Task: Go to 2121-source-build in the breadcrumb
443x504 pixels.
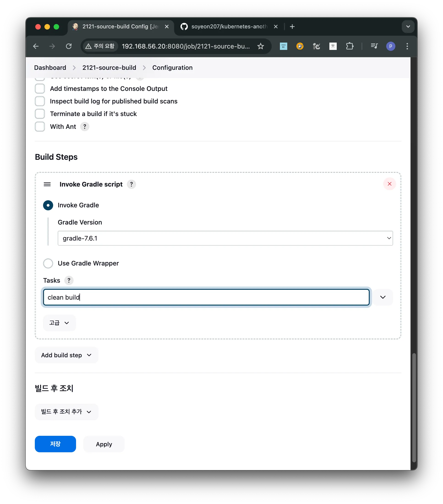Action: tap(109, 68)
